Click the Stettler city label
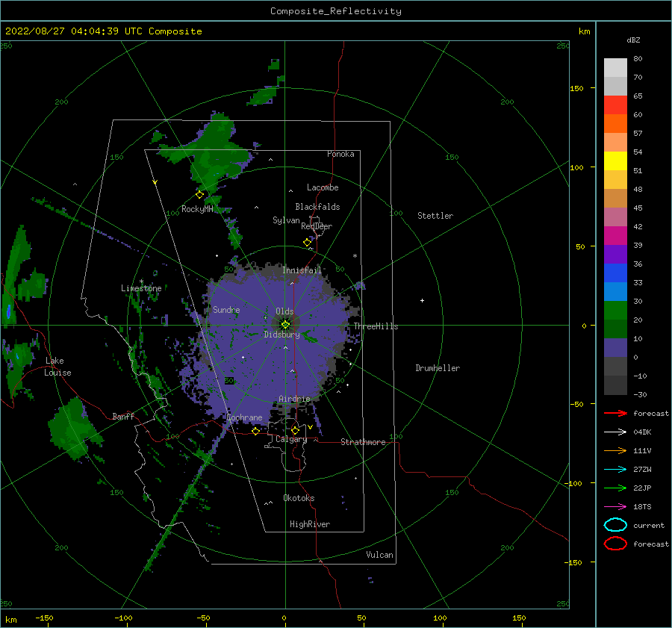 click(x=435, y=216)
